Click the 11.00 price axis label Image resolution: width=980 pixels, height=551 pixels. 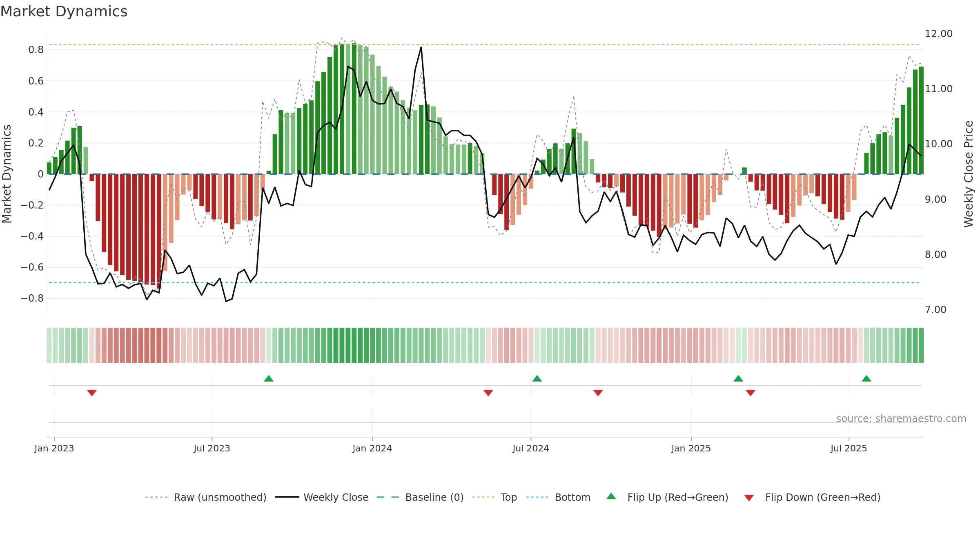click(x=939, y=89)
